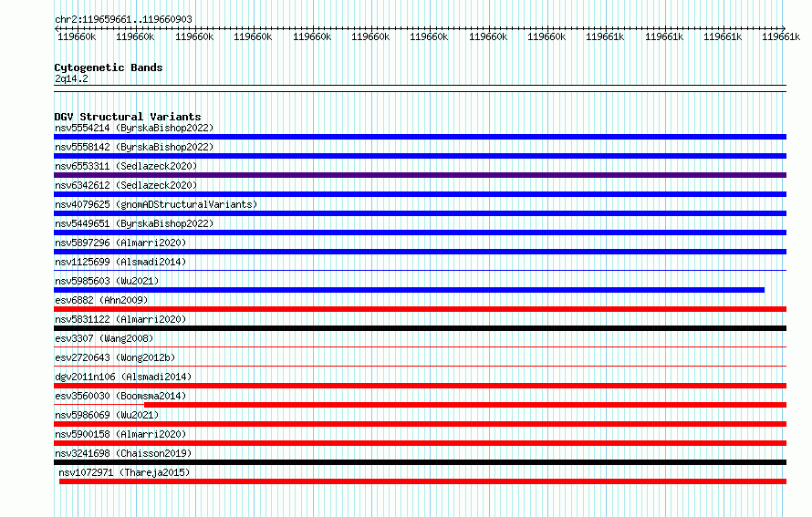Open nsv4079625 (gnomADStructuralVariants) label

(156, 204)
